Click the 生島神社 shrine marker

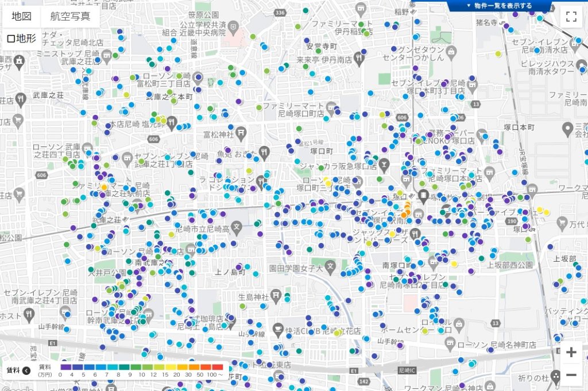tap(277, 296)
